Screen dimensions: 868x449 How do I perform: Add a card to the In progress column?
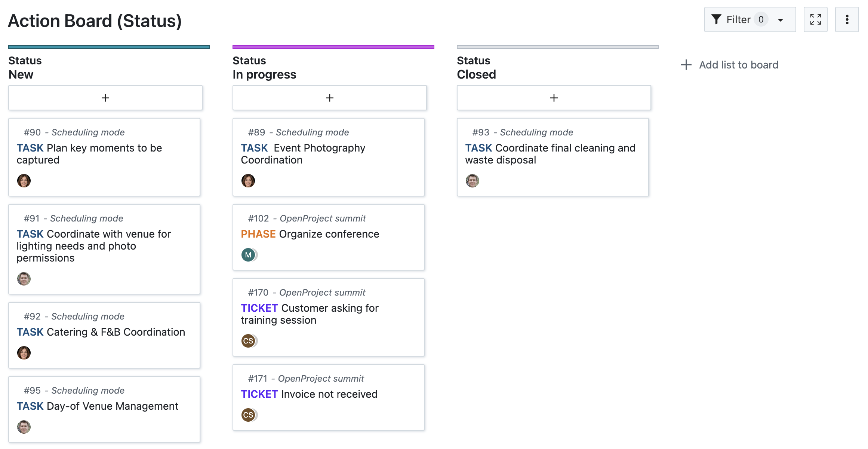click(x=329, y=98)
